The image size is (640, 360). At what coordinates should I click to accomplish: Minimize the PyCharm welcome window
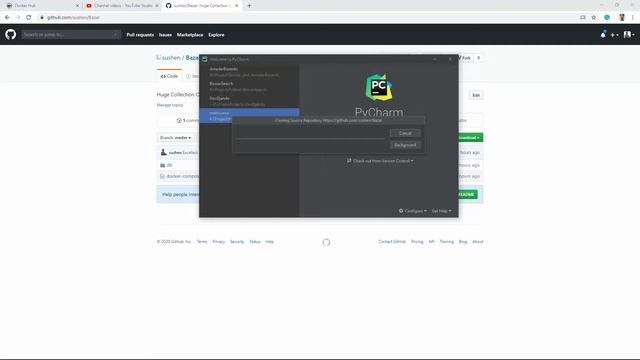(435, 59)
